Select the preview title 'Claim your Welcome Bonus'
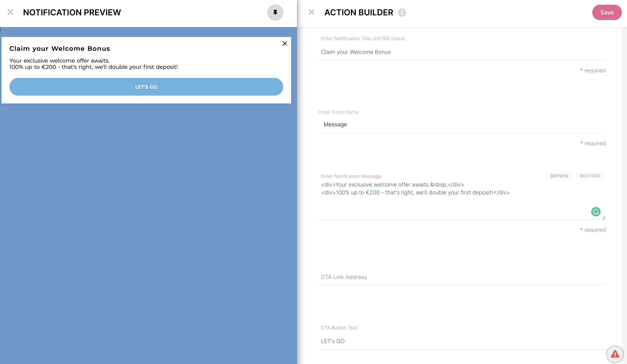This screenshot has width=627, height=364. coord(60,48)
